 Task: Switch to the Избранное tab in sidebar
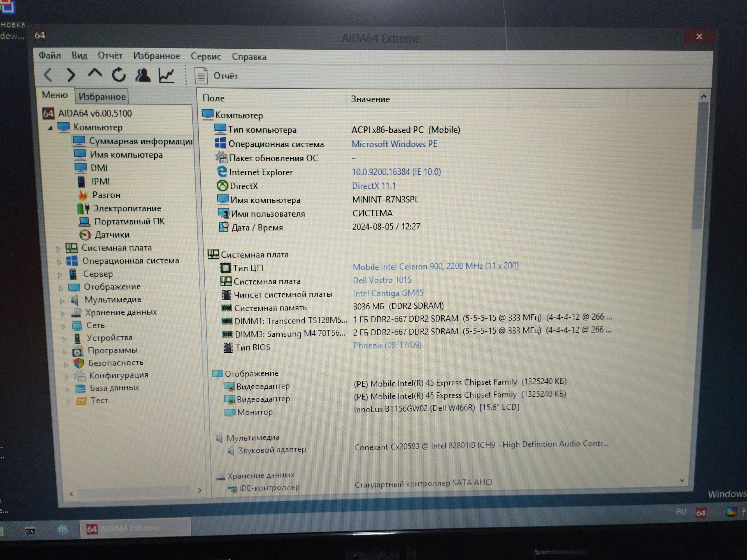(x=102, y=96)
